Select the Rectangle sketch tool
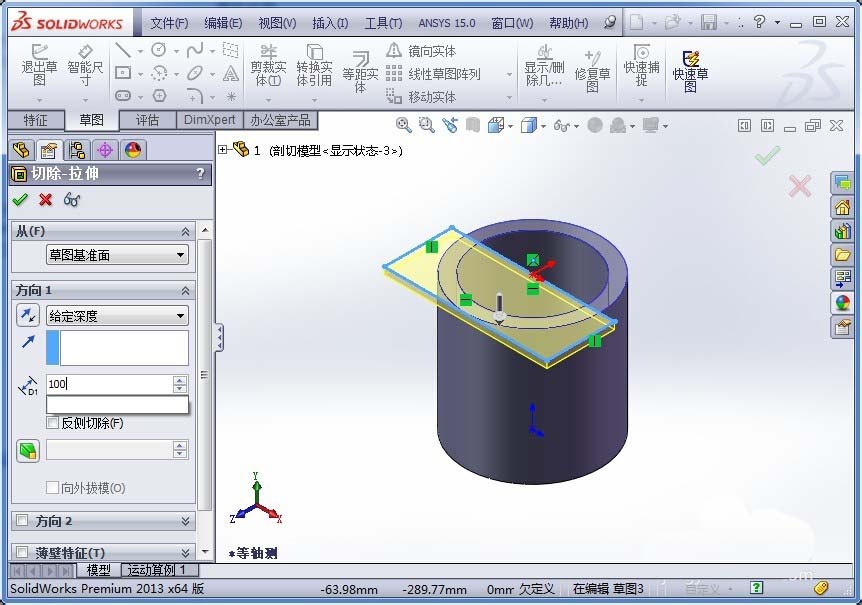 click(x=123, y=73)
